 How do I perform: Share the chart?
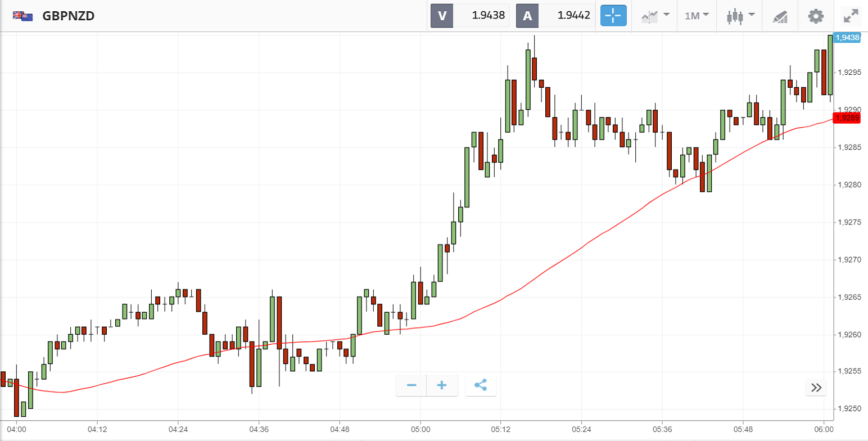click(x=481, y=385)
